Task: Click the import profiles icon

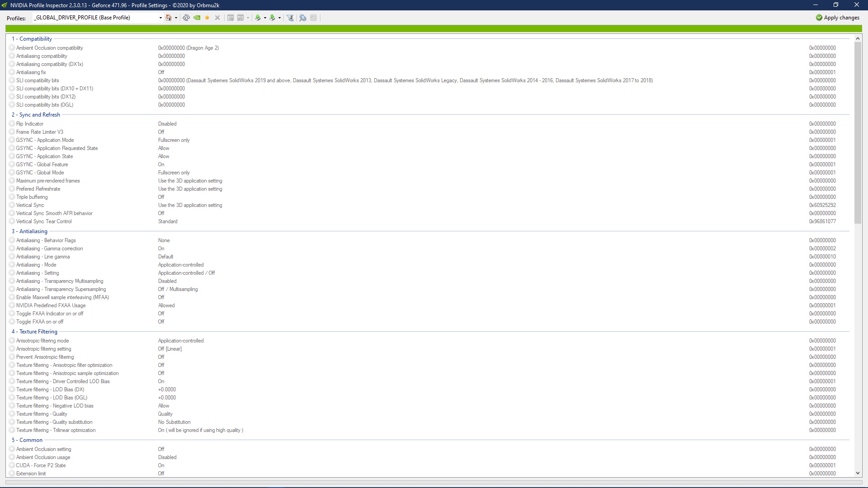Action: point(272,18)
